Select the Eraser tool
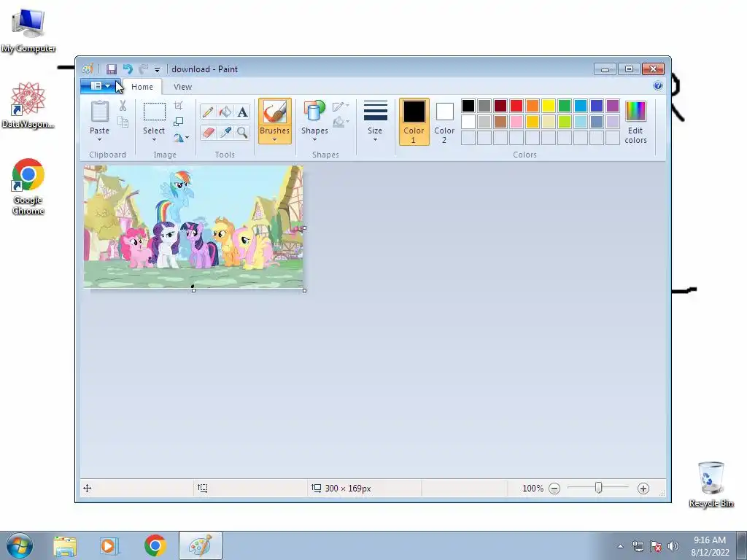The image size is (747, 560). [x=208, y=132]
